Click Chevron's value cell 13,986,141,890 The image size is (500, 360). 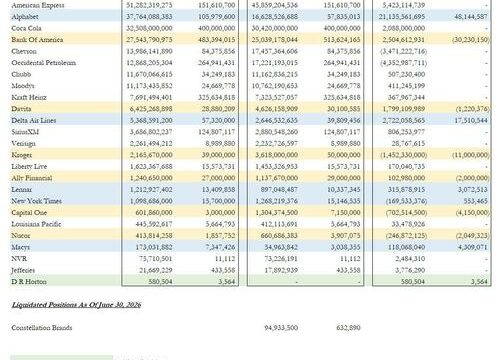tap(149, 51)
